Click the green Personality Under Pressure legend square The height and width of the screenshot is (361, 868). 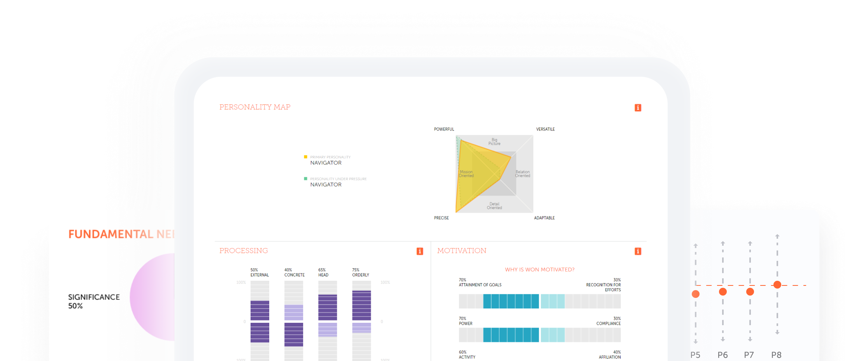[x=305, y=179]
